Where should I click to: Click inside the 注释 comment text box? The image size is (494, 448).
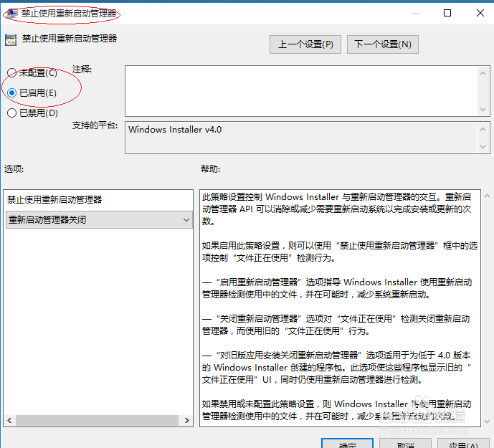[x=302, y=91]
